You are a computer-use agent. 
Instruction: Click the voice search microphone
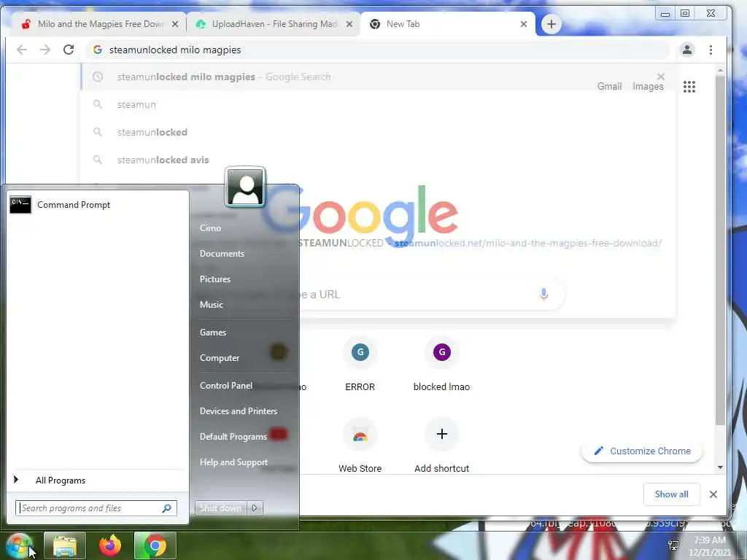543,295
